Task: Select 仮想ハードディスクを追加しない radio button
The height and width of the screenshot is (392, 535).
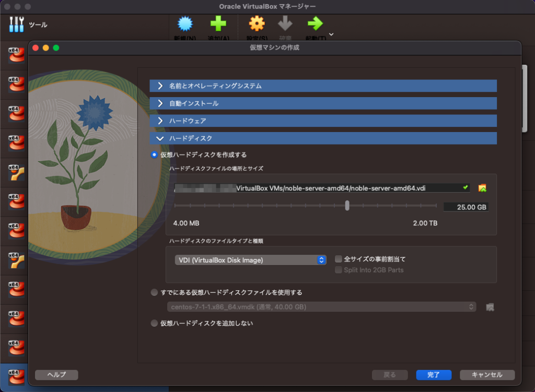Action: [x=154, y=323]
